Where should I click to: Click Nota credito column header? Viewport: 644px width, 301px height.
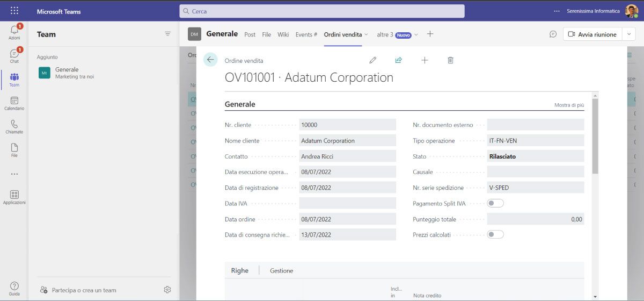[x=427, y=296]
